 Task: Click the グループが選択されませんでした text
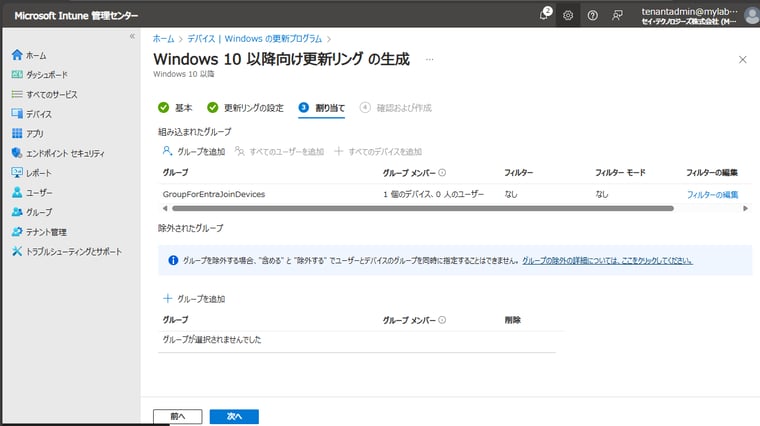[212, 340]
